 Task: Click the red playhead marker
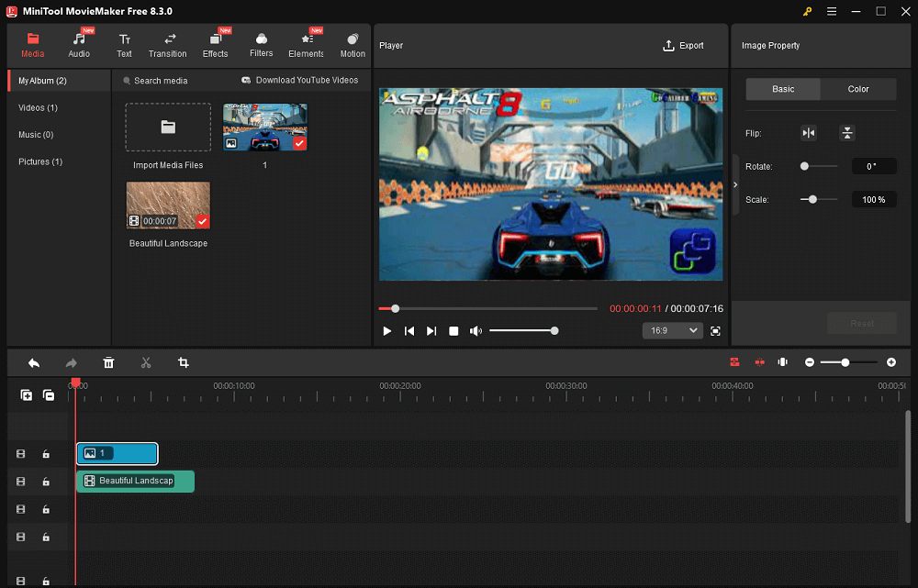75,383
